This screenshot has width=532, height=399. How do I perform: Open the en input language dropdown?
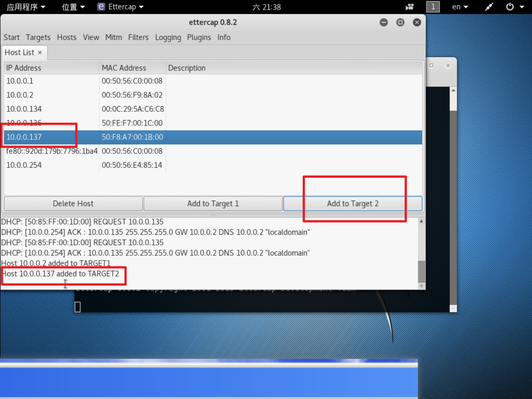(x=460, y=7)
